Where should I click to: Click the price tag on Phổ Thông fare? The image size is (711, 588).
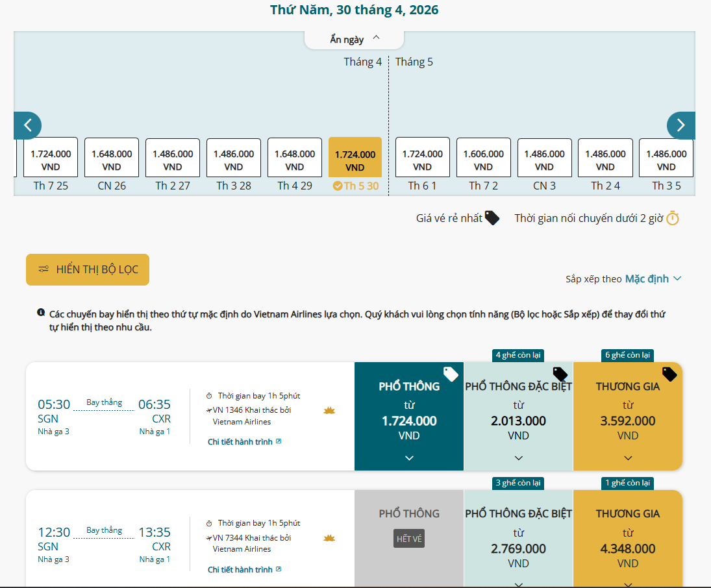(x=451, y=374)
